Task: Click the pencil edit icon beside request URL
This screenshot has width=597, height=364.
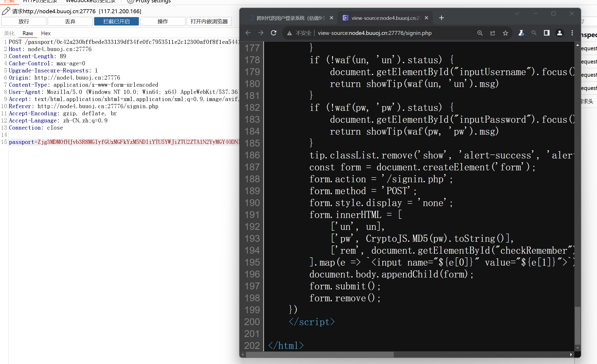Action: [6, 11]
